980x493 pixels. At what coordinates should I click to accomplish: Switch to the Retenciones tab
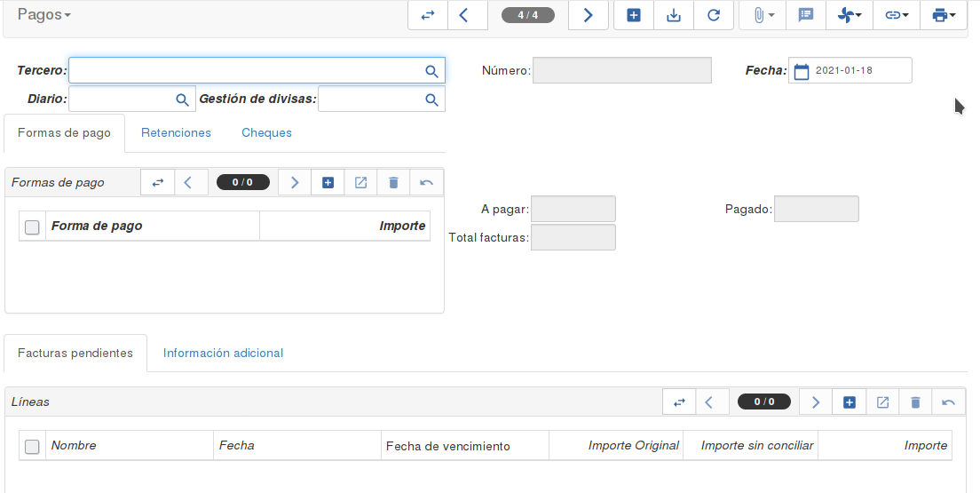coord(177,132)
